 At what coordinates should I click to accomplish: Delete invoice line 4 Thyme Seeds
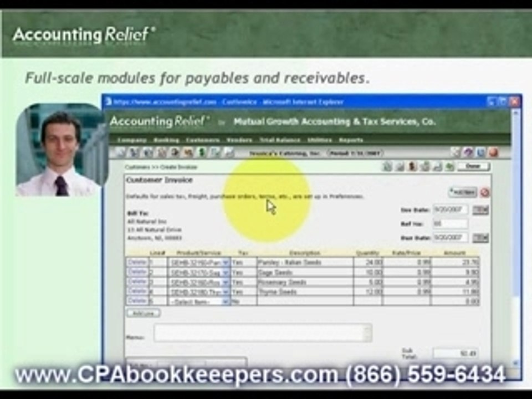(137, 291)
